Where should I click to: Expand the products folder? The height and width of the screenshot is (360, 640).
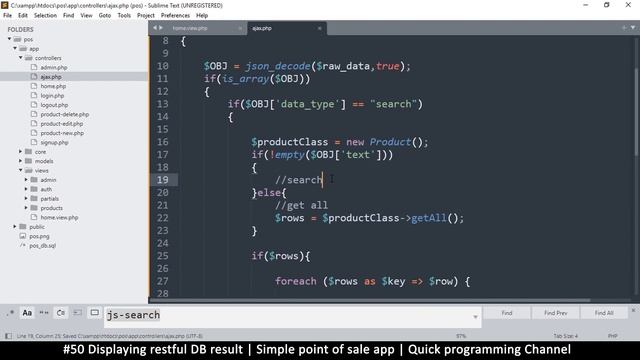tap(27, 208)
